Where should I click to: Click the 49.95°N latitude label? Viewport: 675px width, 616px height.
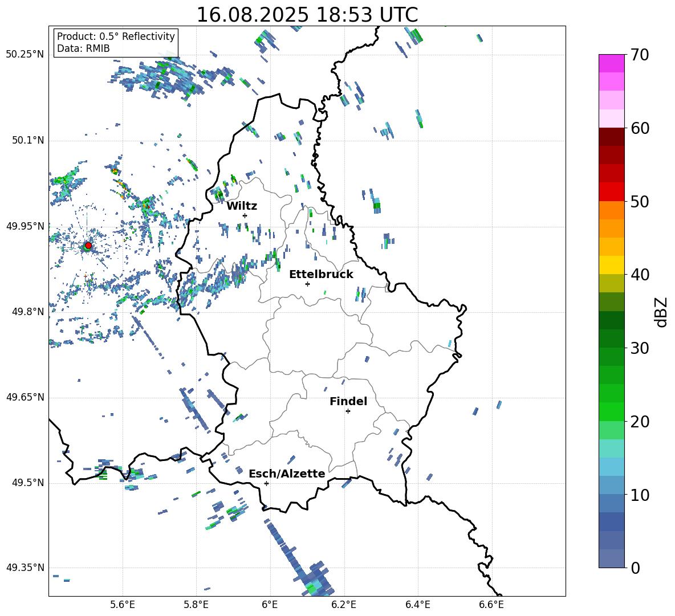click(x=25, y=226)
